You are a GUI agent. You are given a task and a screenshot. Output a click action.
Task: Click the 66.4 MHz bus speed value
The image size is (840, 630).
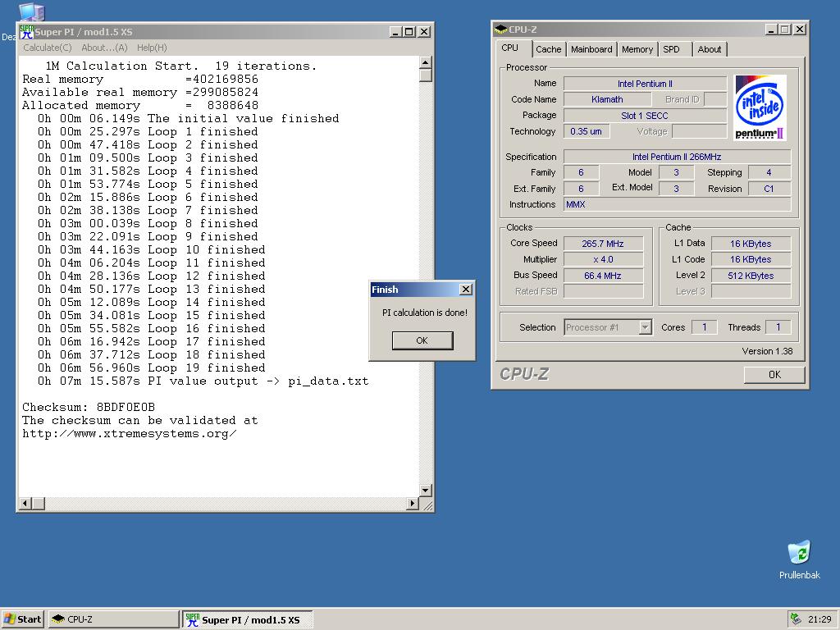(x=603, y=276)
